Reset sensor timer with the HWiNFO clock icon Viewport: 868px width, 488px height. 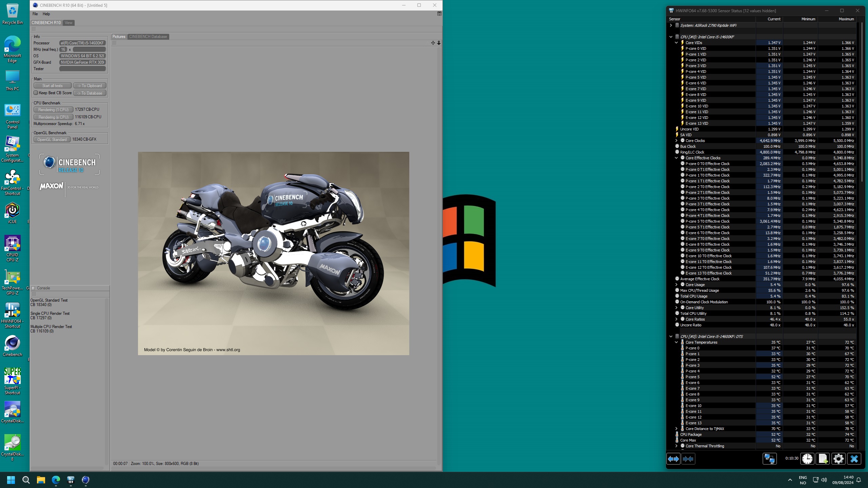tap(807, 459)
